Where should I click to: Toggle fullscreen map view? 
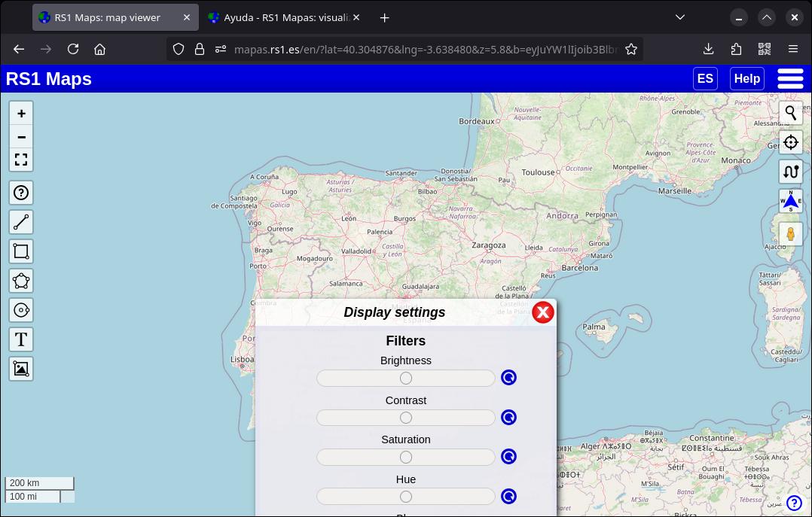tap(21, 160)
